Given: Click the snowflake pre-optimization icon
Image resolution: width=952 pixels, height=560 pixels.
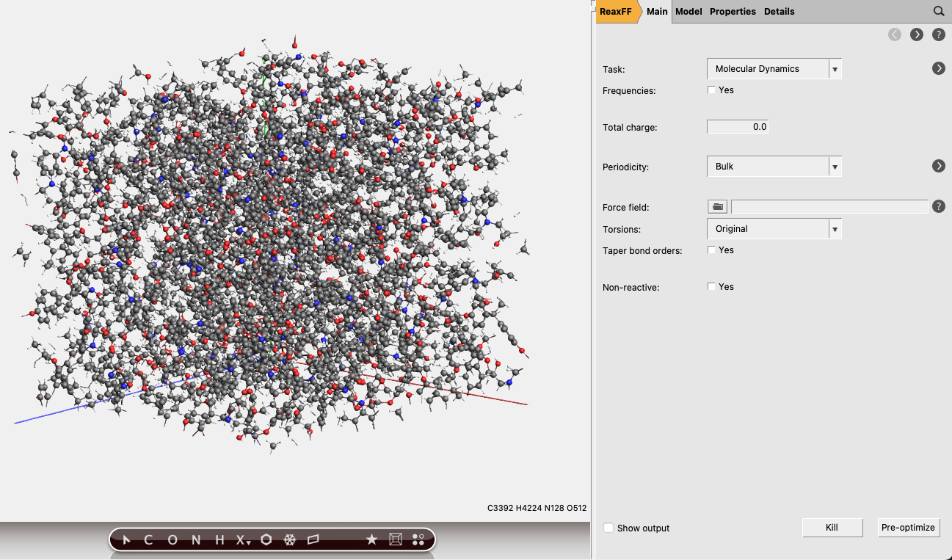Looking at the screenshot, I should (x=289, y=539).
